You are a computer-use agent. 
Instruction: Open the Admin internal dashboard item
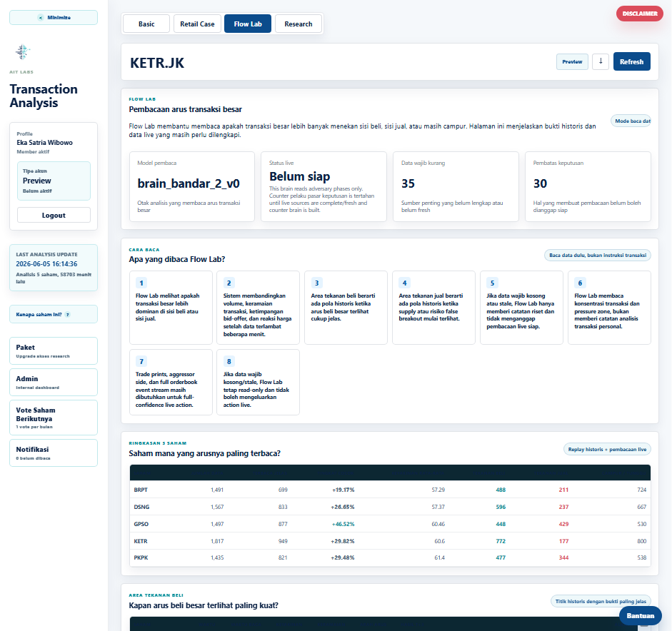tap(54, 382)
